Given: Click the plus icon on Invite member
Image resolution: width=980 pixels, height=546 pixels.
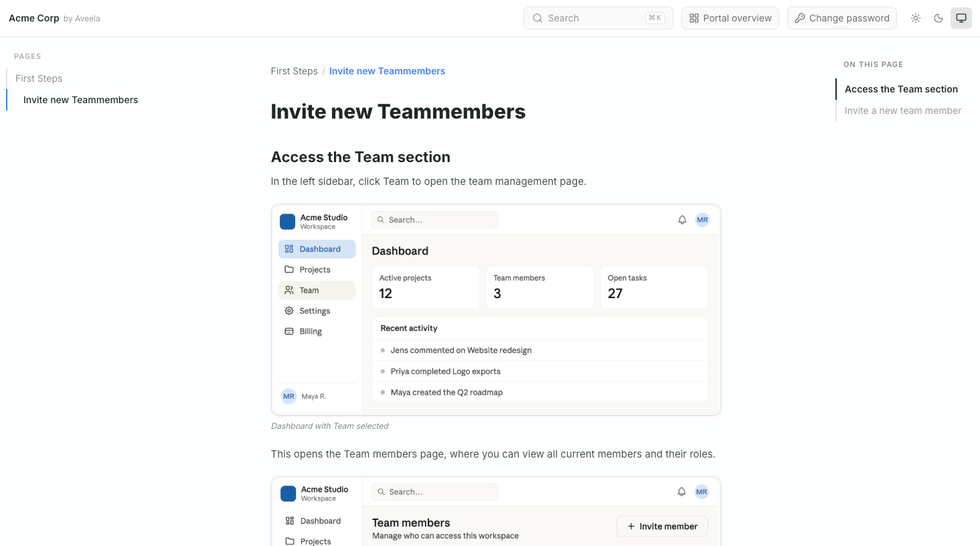Looking at the screenshot, I should click(631, 527).
